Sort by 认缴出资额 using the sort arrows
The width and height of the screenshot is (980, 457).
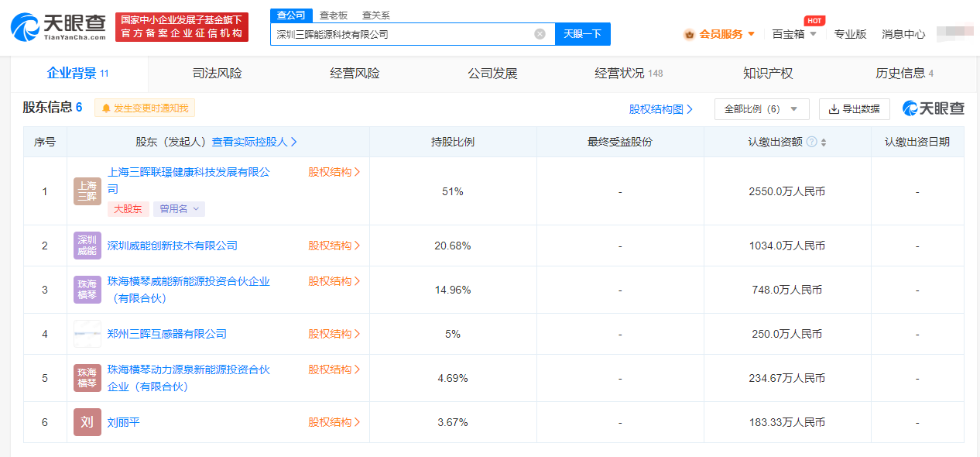824,143
